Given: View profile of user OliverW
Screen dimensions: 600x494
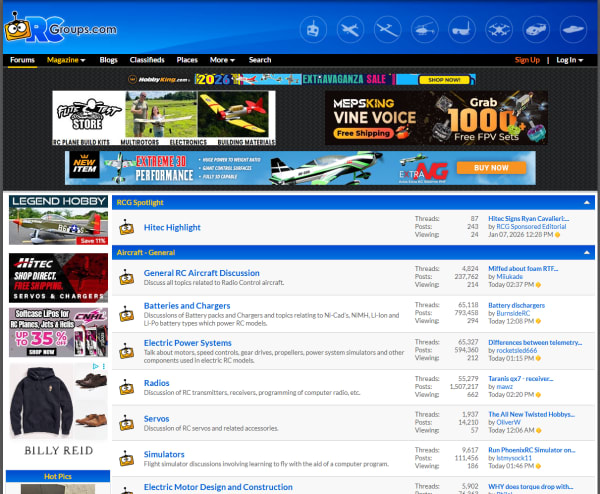Looking at the screenshot, I should pos(508,422).
